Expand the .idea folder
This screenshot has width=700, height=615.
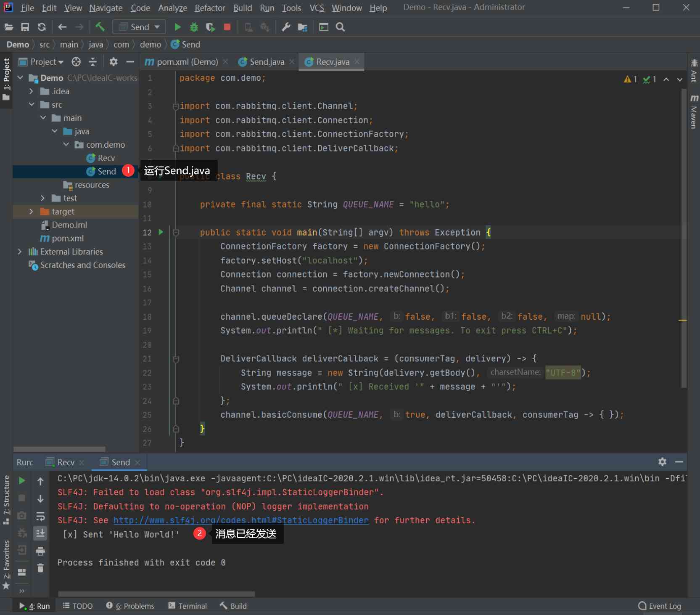[x=32, y=91]
